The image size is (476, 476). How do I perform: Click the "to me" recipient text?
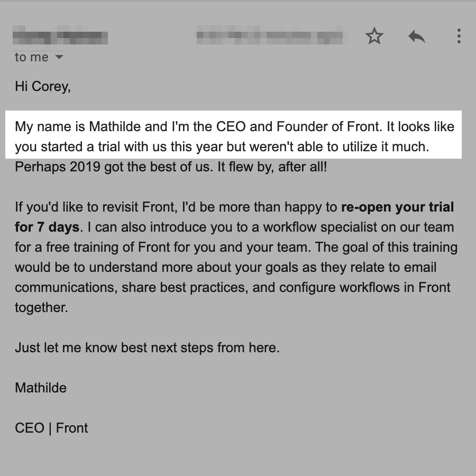click(x=31, y=57)
